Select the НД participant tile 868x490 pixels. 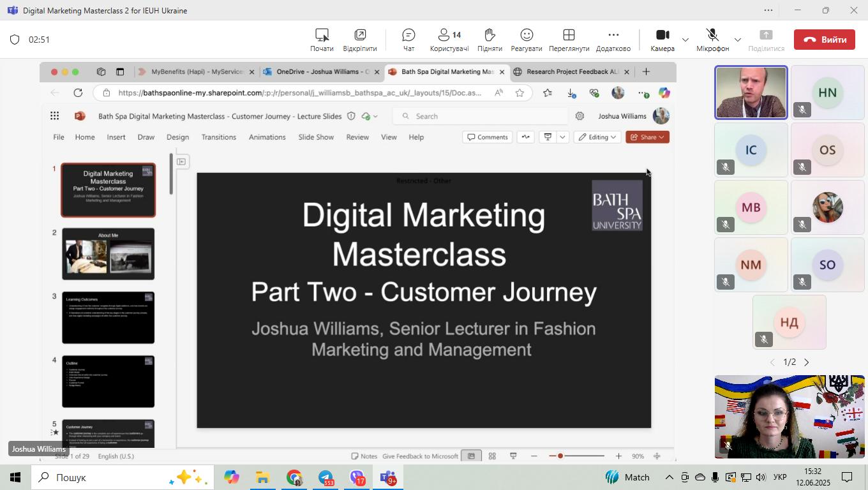pyautogui.click(x=789, y=322)
